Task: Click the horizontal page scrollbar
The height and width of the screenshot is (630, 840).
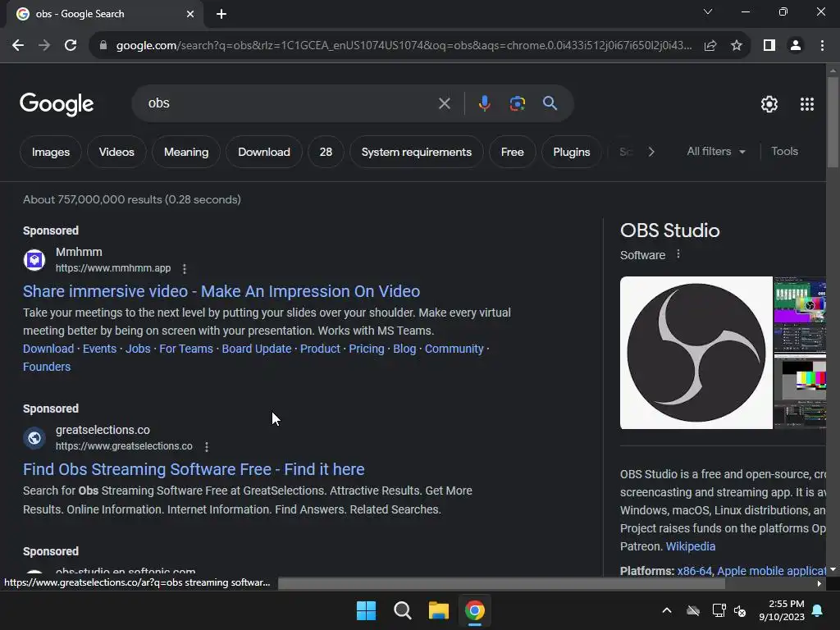Action: [501, 584]
